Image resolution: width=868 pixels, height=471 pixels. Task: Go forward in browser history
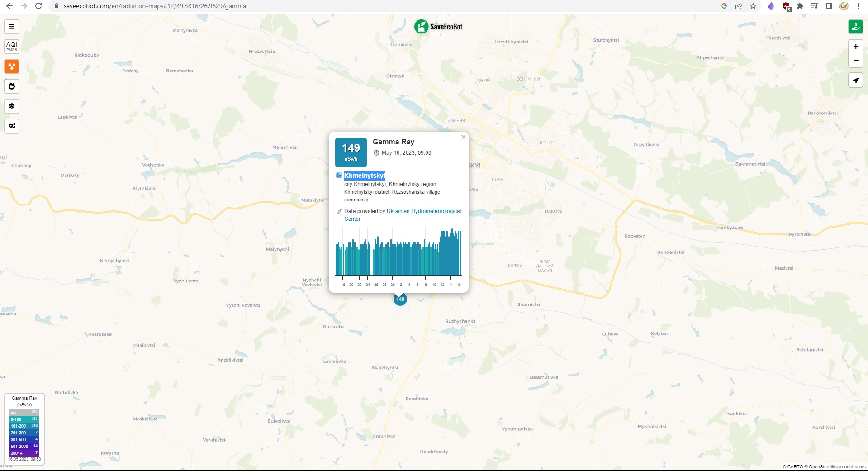tap(24, 6)
